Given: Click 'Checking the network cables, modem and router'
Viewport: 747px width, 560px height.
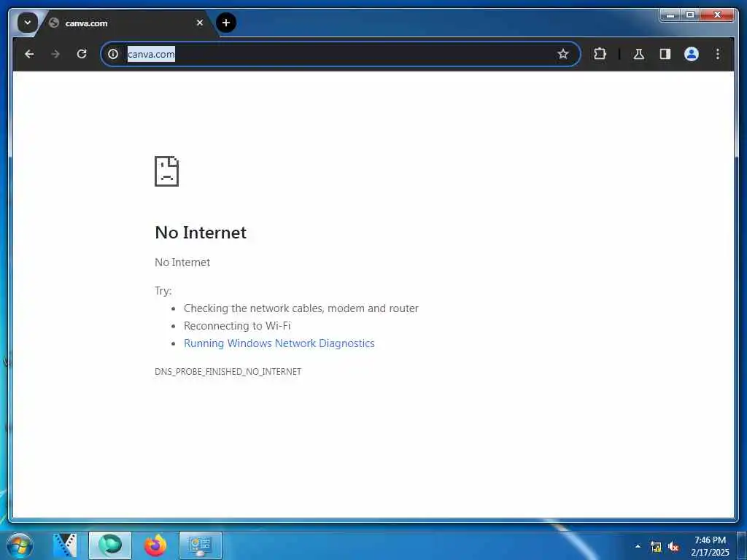Looking at the screenshot, I should coord(301,308).
